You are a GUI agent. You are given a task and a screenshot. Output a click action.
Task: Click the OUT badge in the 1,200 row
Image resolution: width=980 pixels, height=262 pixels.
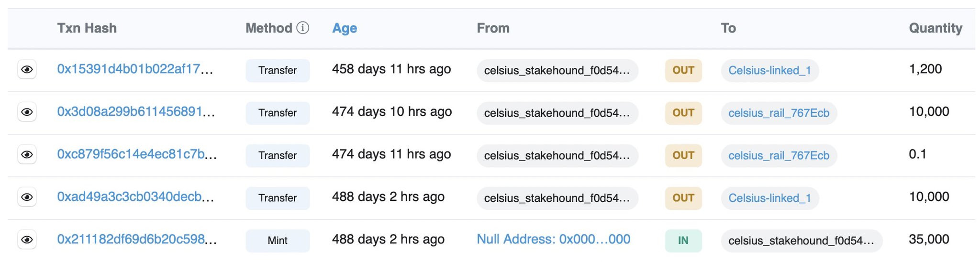pos(683,70)
